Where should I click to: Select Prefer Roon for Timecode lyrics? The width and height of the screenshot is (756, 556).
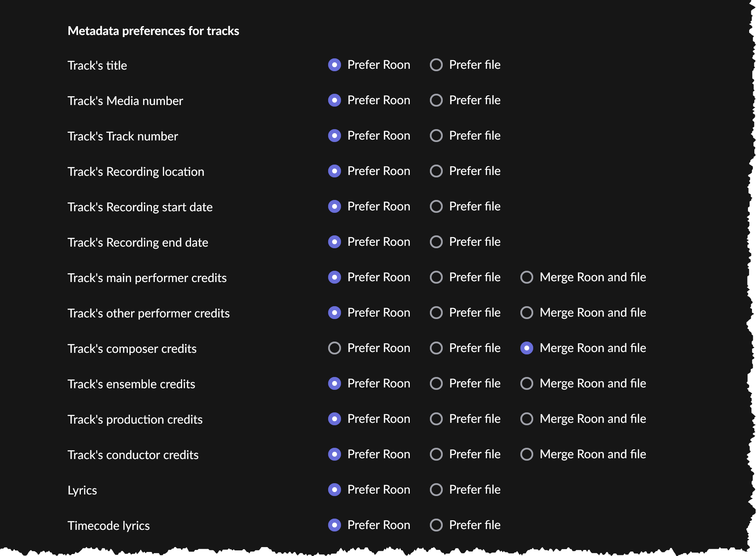coord(335,525)
